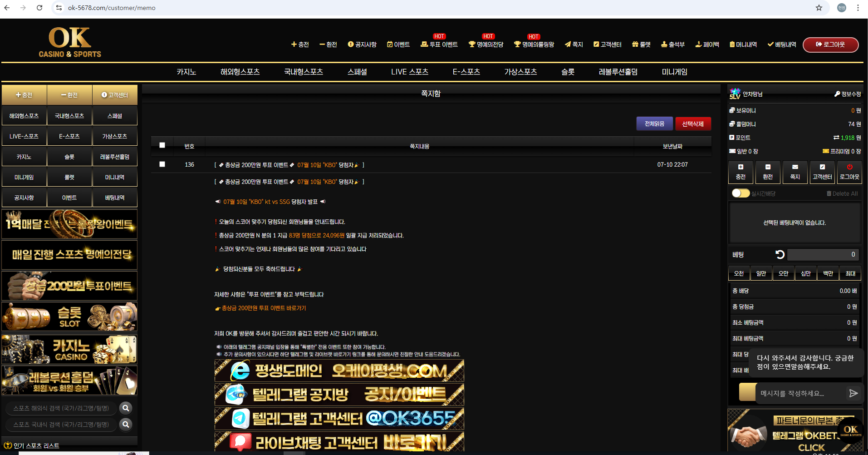868x455 pixels.
Task: Open 명예의전당 trophy top menu
Action: pos(486,45)
